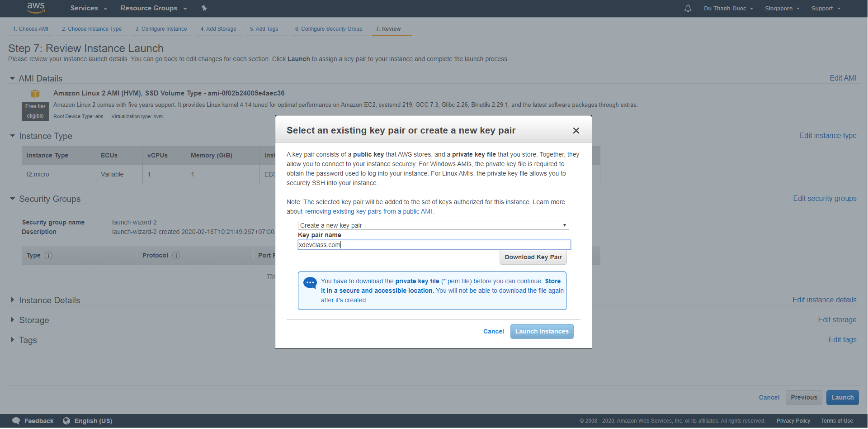Click the info icon beside Protocol column
This screenshot has height=429, width=868.
[176, 256]
